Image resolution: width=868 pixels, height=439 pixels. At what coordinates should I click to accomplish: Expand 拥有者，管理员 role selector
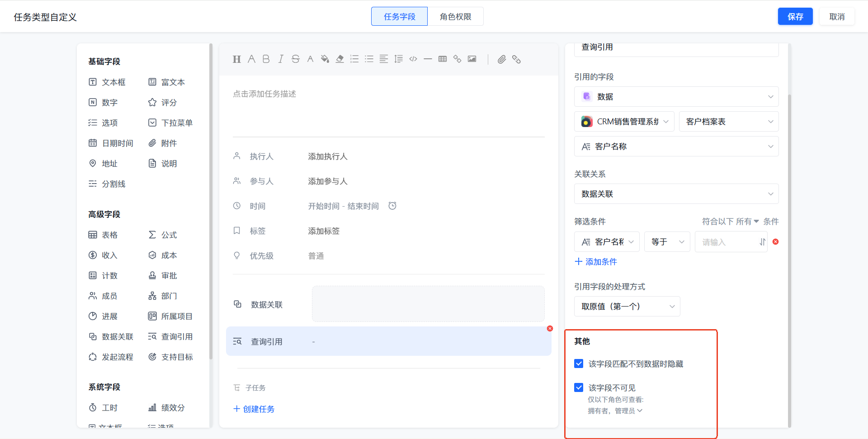click(x=615, y=411)
